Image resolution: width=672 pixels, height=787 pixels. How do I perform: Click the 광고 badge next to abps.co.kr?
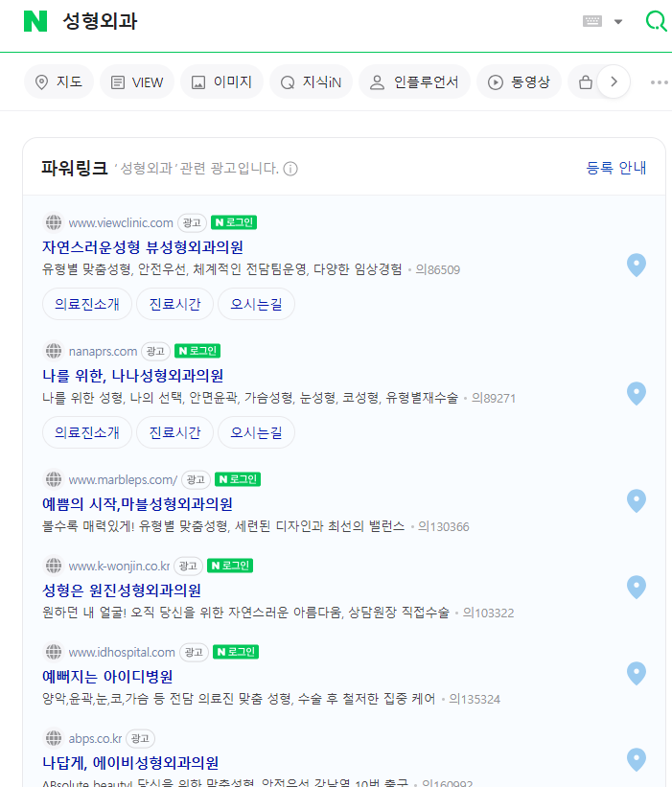point(140,738)
